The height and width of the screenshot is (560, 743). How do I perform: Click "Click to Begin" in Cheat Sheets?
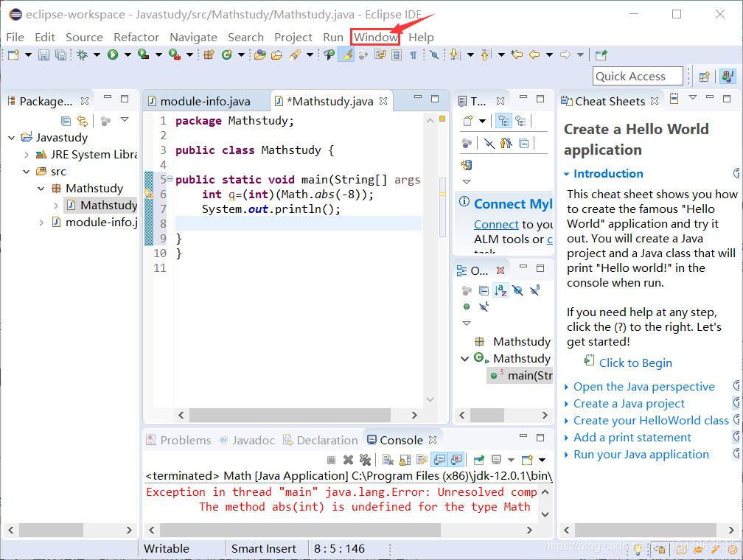pos(635,363)
